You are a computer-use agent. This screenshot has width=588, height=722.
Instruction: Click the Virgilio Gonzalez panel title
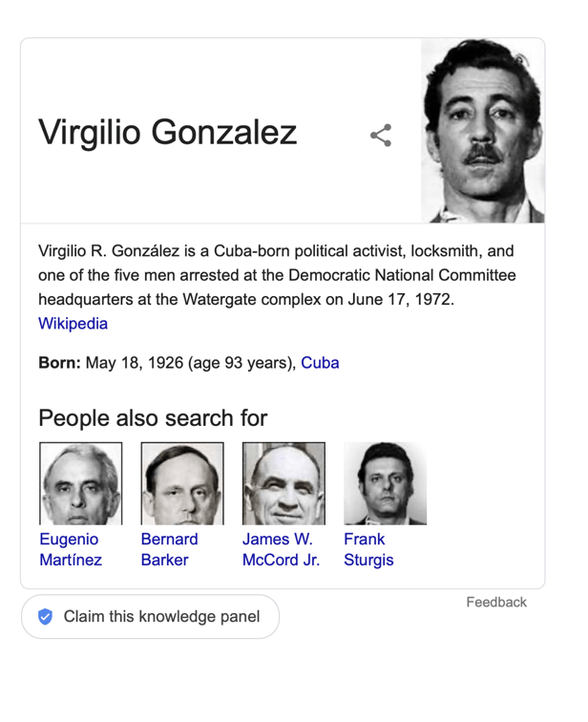pyautogui.click(x=168, y=133)
